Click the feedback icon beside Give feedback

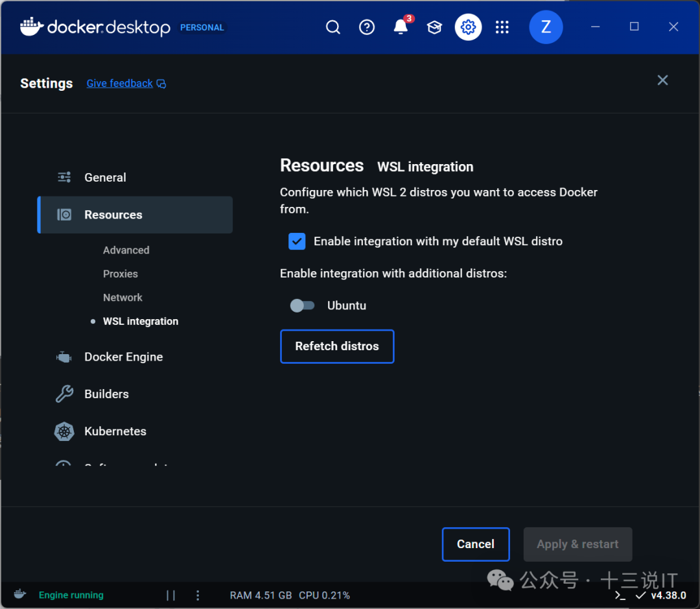click(161, 84)
